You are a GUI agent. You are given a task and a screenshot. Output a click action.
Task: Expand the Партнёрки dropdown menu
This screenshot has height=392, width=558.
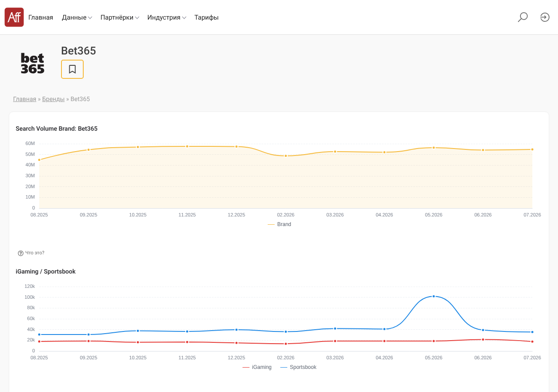(120, 17)
